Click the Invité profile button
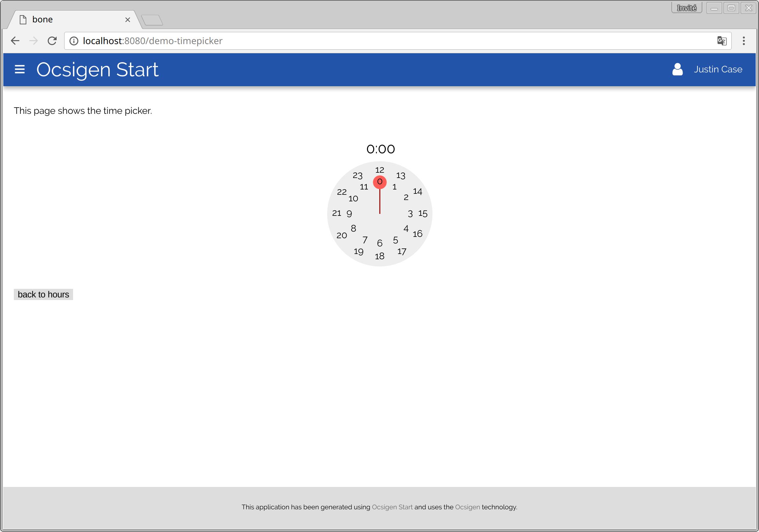This screenshot has height=532, width=759. coord(687,8)
